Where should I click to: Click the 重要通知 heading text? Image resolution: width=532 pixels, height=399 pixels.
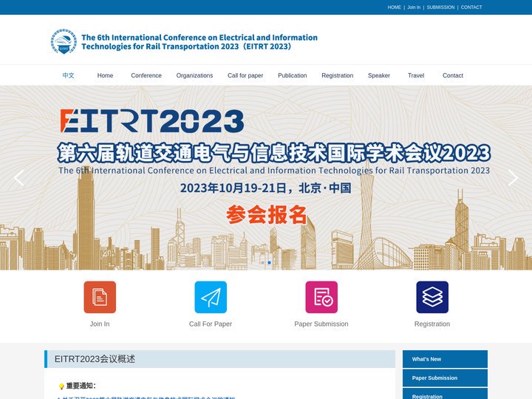pos(81,386)
